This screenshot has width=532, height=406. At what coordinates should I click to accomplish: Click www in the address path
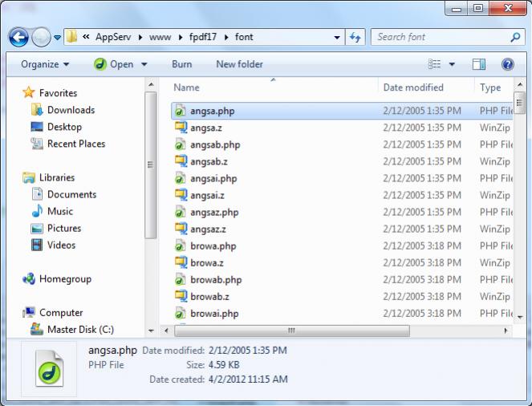(160, 37)
